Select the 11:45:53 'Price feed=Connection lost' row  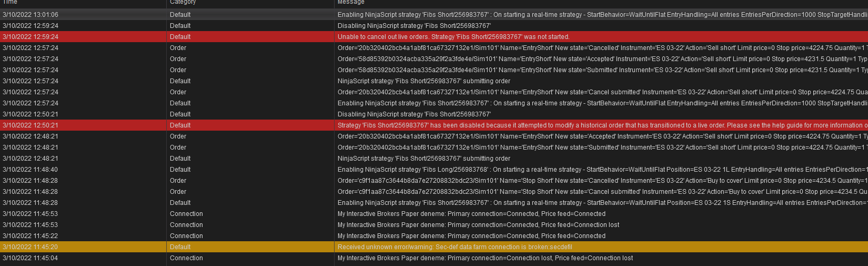(x=478, y=225)
